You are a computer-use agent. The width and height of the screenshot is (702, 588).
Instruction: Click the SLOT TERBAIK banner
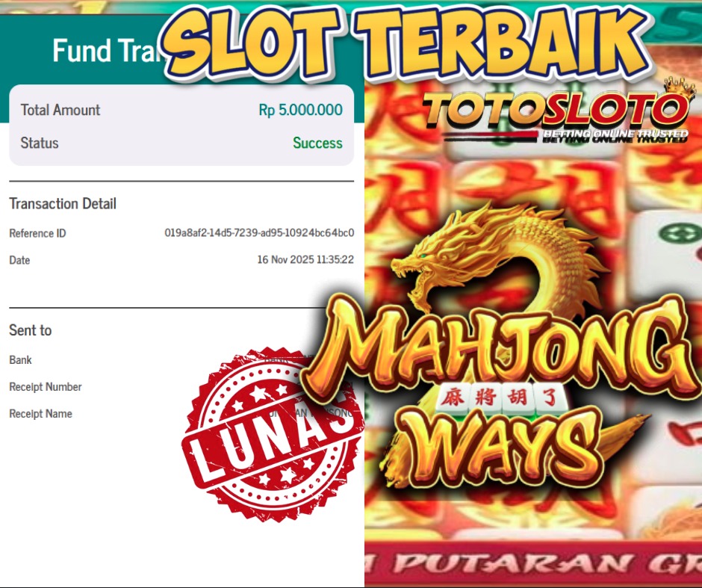[x=406, y=43]
